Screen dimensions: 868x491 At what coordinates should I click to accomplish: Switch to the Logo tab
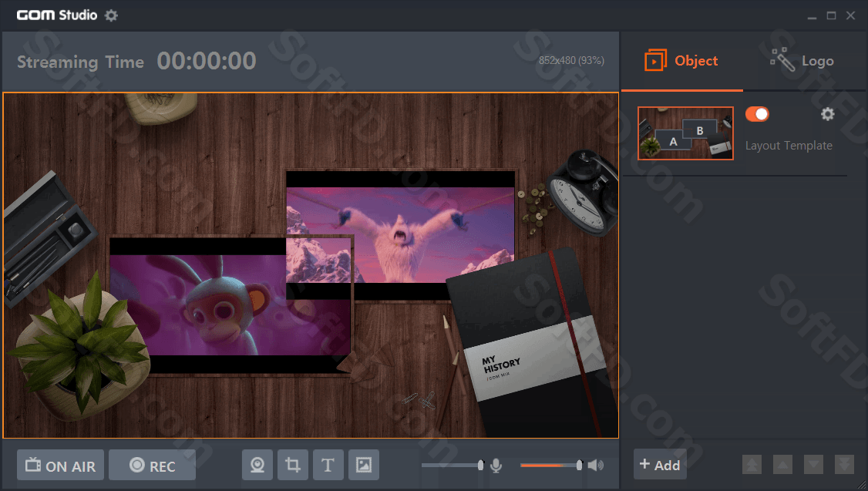(803, 61)
